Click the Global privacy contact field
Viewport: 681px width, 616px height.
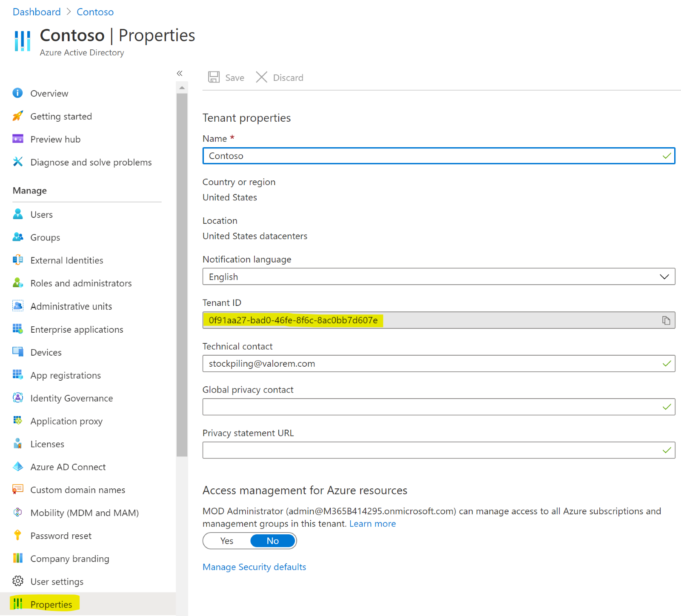point(439,407)
